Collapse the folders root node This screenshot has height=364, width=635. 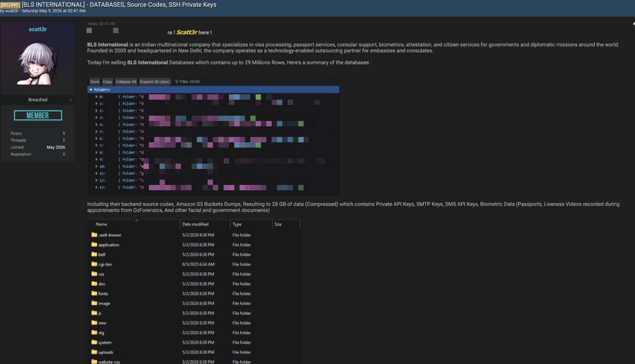point(91,90)
